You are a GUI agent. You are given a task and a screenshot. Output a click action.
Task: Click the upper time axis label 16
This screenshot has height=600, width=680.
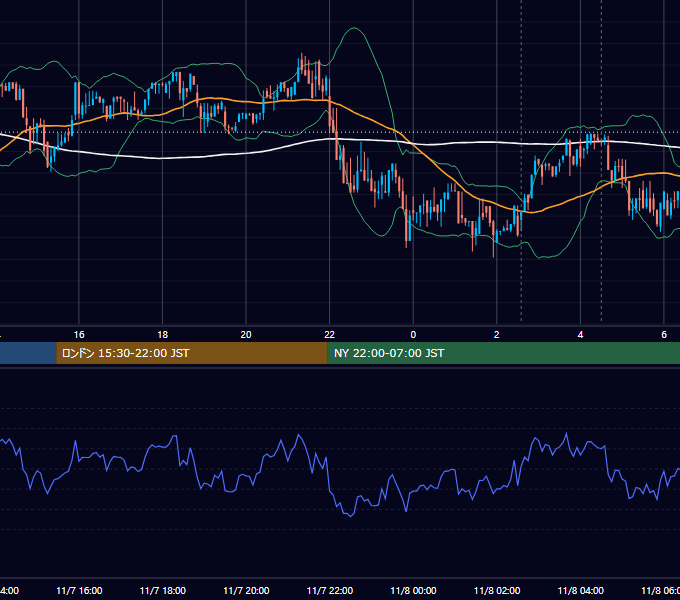[79, 335]
